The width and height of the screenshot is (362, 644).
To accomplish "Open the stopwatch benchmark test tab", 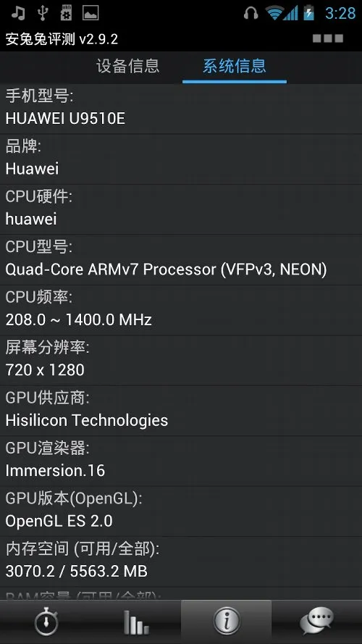I will coord(45,622).
